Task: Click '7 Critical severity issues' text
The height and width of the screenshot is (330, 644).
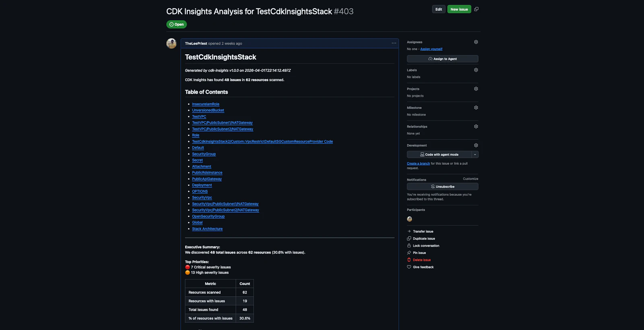Action: 211,267
